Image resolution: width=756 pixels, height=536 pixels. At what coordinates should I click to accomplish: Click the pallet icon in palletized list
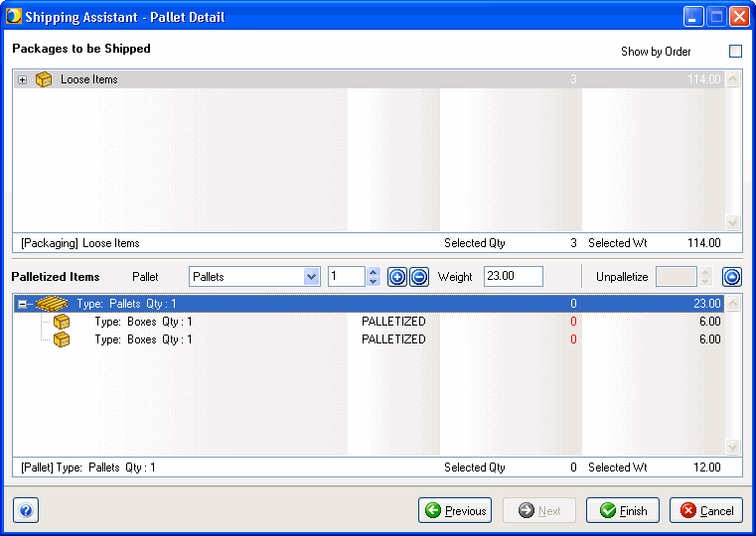[x=52, y=304]
